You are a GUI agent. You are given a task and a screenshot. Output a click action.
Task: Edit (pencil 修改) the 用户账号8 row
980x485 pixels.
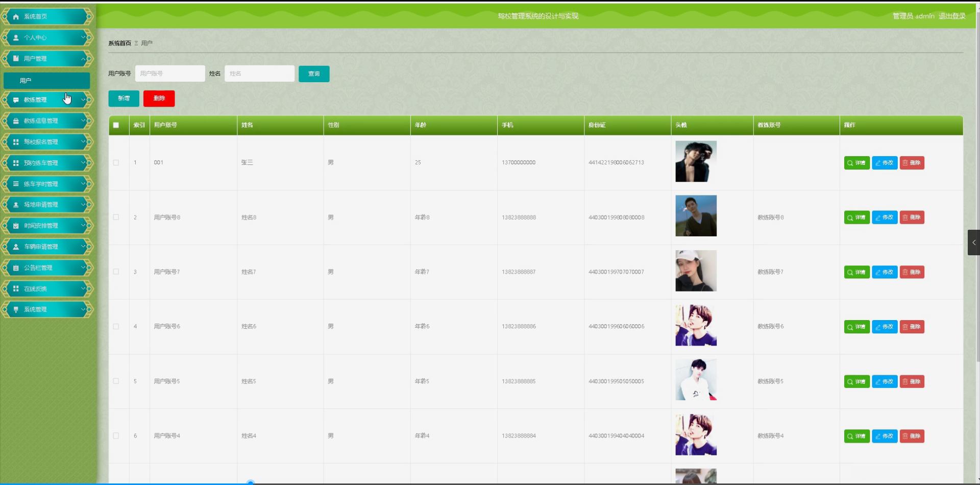point(885,217)
